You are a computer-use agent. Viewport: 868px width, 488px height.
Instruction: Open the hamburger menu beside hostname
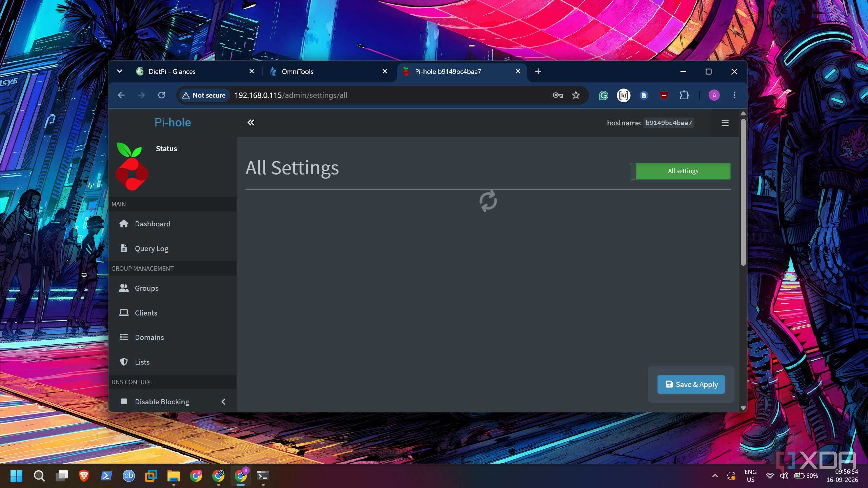point(725,123)
